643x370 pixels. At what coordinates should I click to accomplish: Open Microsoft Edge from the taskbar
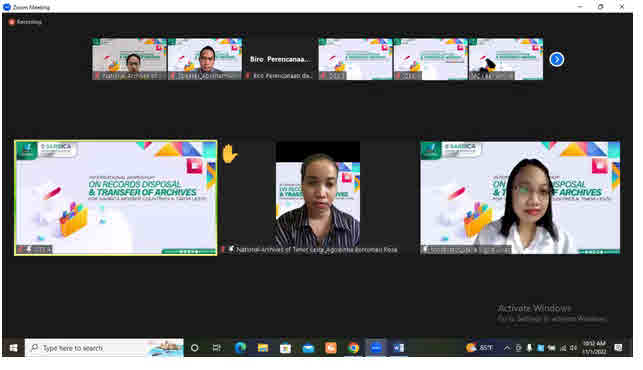(x=240, y=348)
